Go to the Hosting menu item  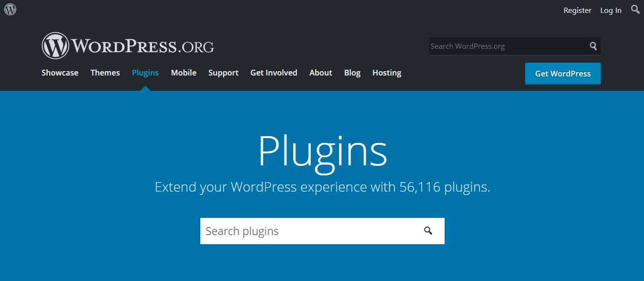(387, 73)
